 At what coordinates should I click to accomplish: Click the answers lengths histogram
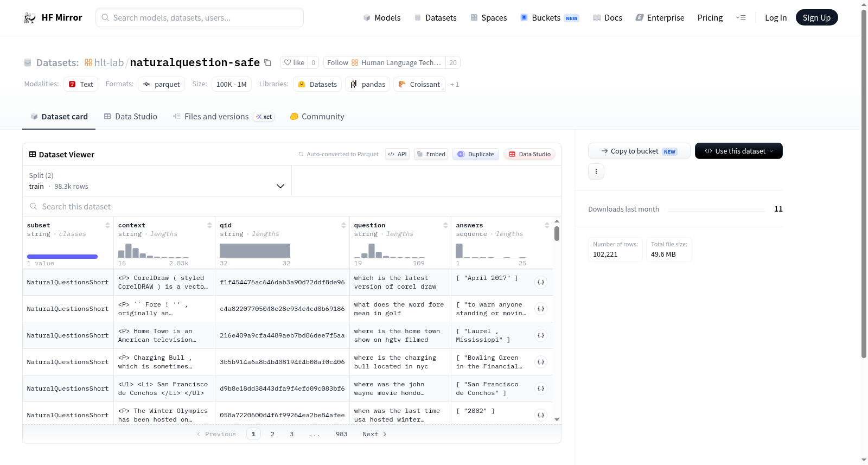click(491, 251)
